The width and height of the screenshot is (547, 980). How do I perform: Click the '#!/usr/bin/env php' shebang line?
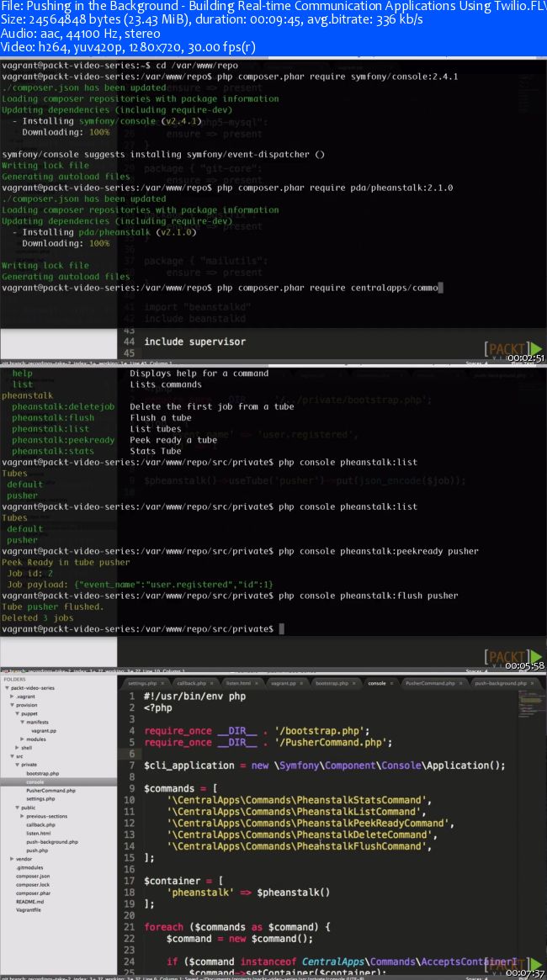coord(194,697)
